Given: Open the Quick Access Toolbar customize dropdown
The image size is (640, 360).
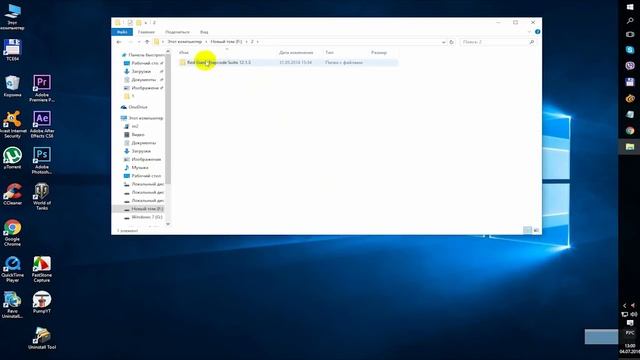Looking at the screenshot, I should (x=146, y=23).
